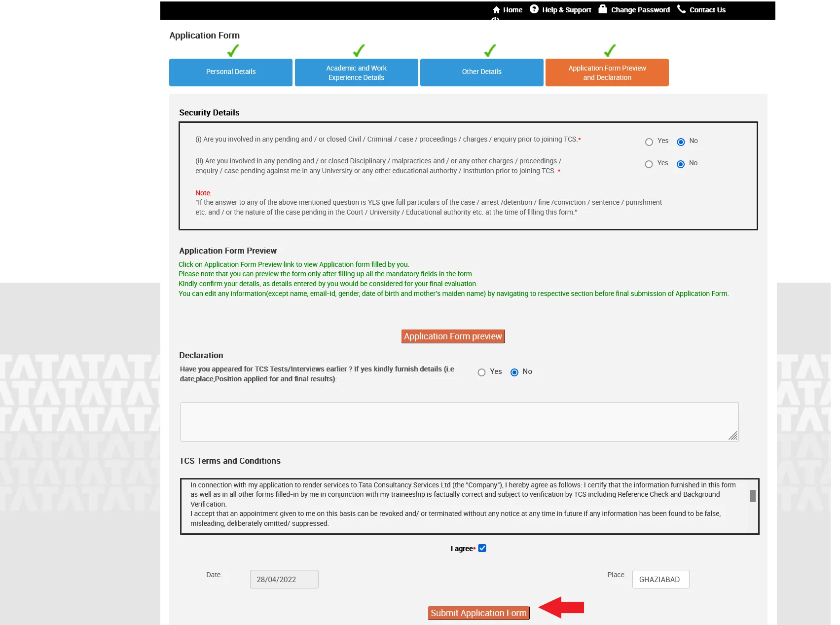Viewport: 840px width, 625px height.
Task: Click the Home house icon
Action: point(496,10)
